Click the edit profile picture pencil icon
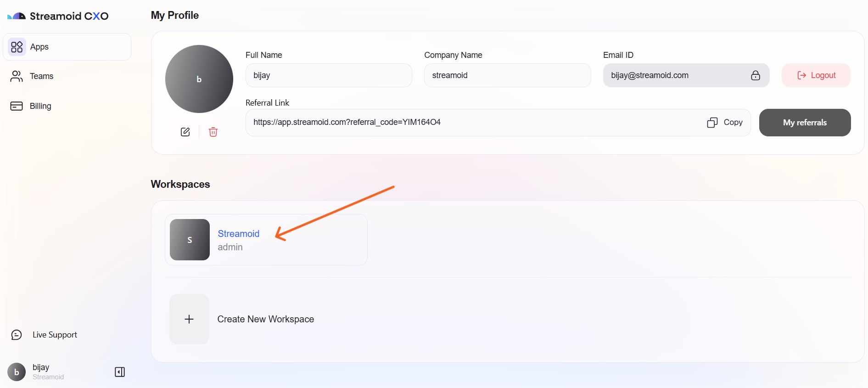The width and height of the screenshot is (868, 388). pyautogui.click(x=185, y=132)
